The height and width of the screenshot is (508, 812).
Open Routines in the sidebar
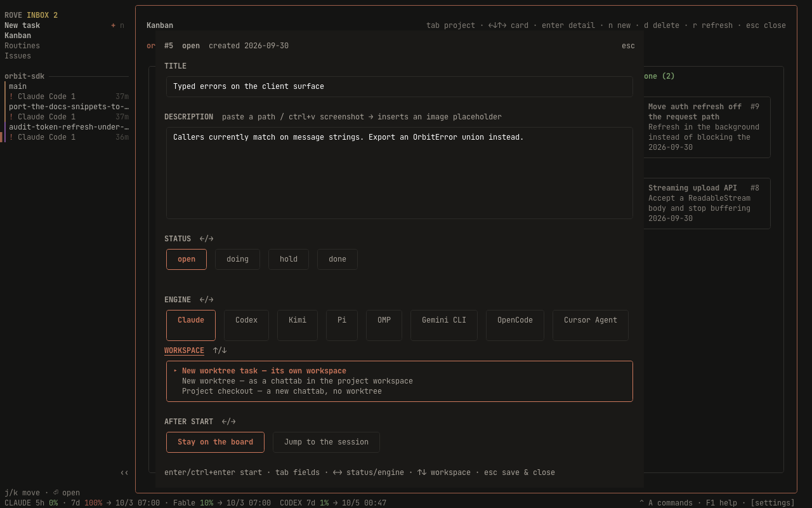(22, 46)
